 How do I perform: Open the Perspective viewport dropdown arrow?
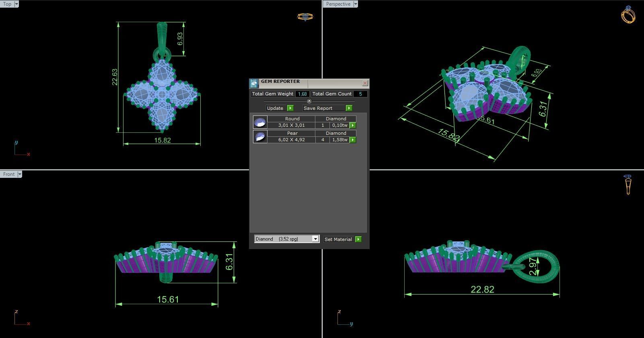pos(356,4)
